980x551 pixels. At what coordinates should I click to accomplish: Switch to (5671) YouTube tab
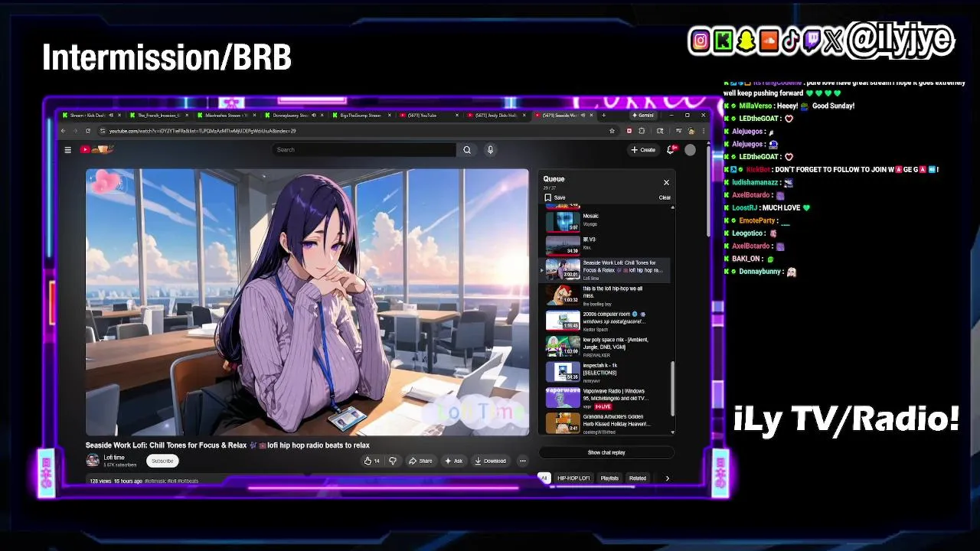pyautogui.click(x=429, y=116)
